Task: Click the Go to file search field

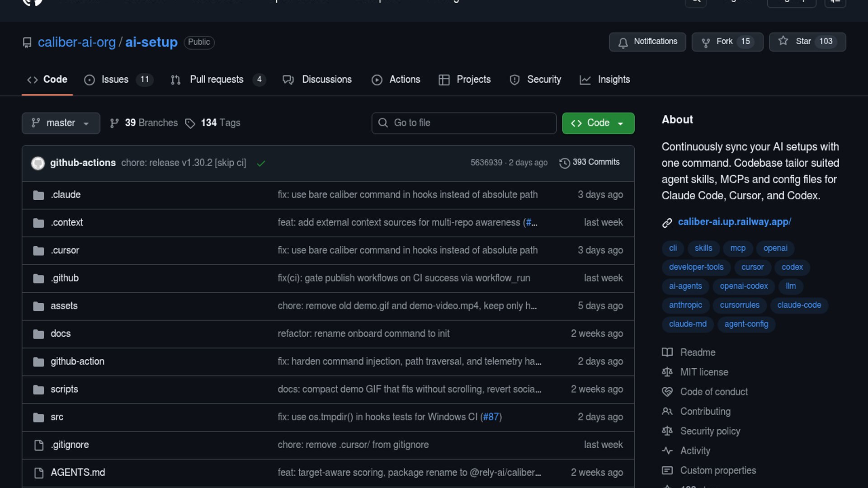Action: point(464,123)
